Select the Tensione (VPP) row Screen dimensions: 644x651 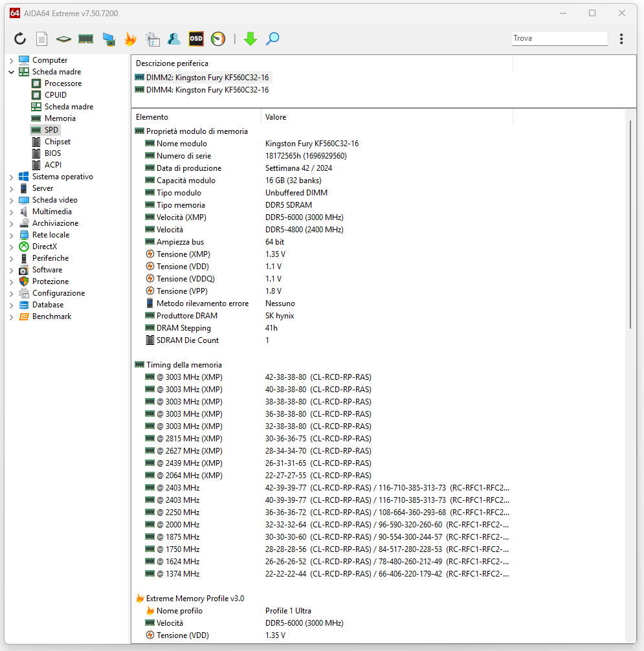tap(322, 291)
